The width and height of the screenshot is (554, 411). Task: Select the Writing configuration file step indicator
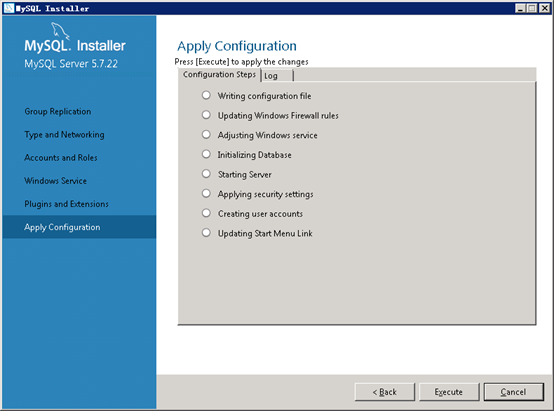click(206, 95)
